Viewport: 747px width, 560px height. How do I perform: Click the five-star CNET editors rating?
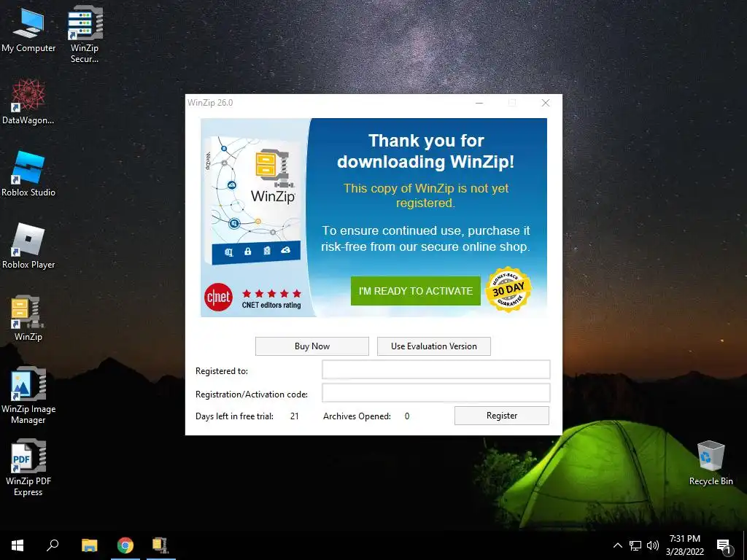[x=271, y=293]
